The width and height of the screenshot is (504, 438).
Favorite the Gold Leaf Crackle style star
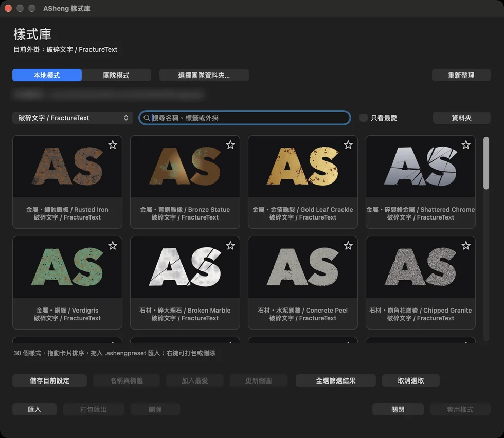[x=348, y=145]
